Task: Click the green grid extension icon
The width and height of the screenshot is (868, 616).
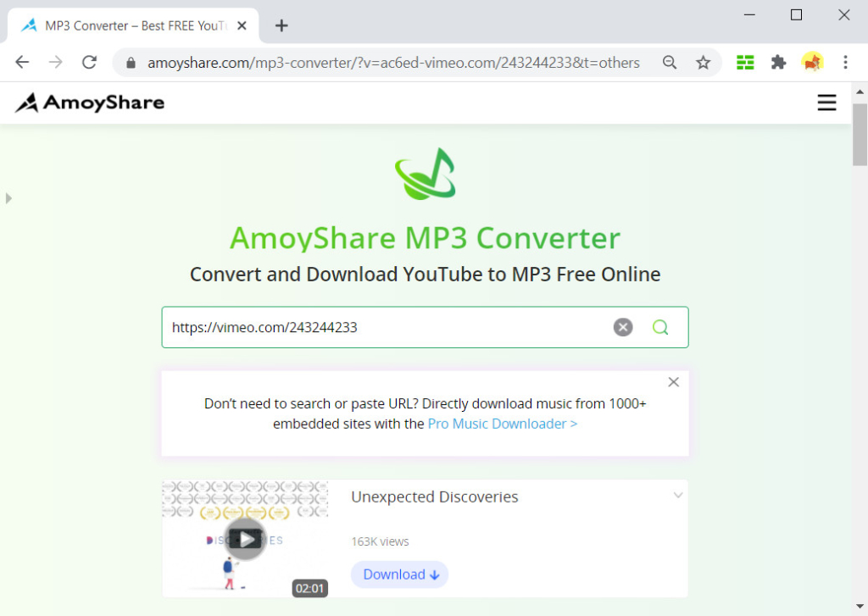Action: (745, 62)
